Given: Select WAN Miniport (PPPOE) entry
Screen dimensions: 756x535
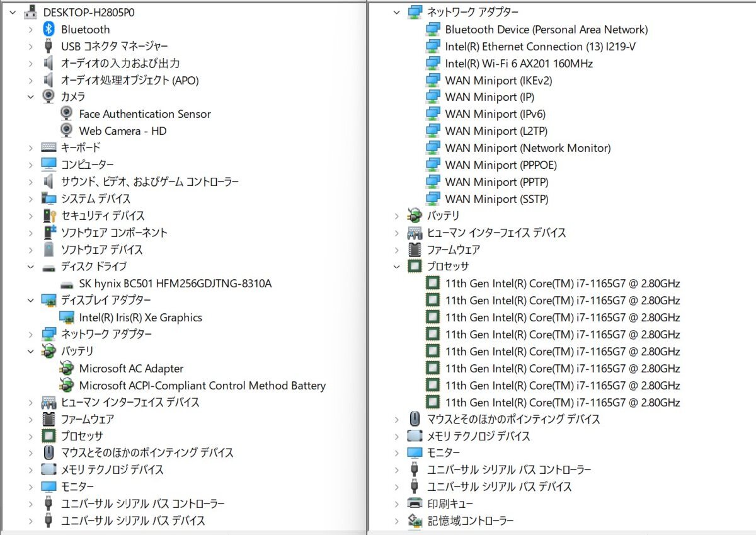Looking at the screenshot, I should point(501,165).
